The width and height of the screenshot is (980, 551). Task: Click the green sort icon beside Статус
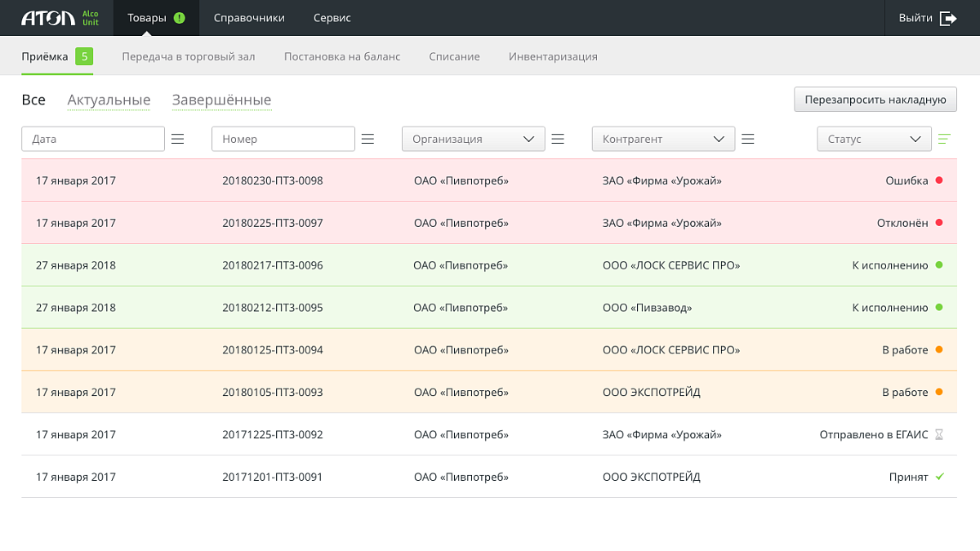(945, 140)
